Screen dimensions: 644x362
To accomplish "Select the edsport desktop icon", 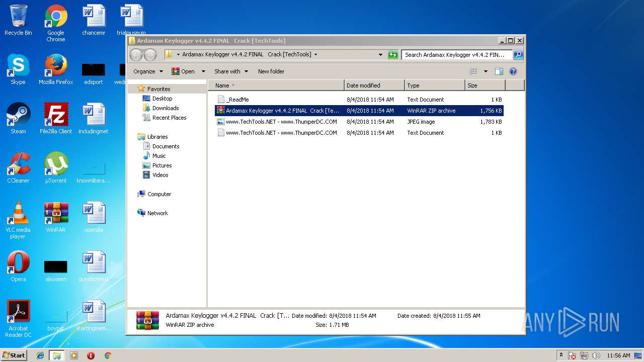I will tap(94, 73).
